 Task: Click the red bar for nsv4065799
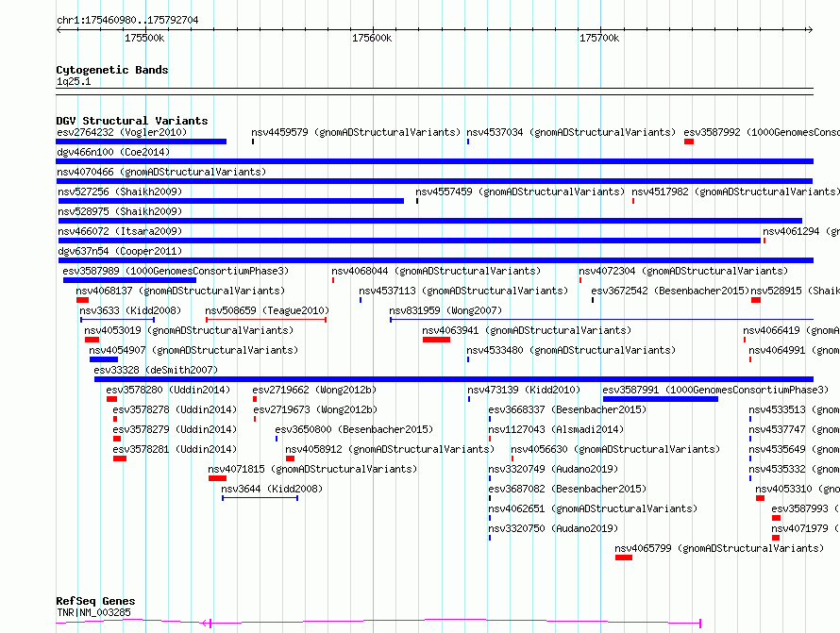click(624, 558)
